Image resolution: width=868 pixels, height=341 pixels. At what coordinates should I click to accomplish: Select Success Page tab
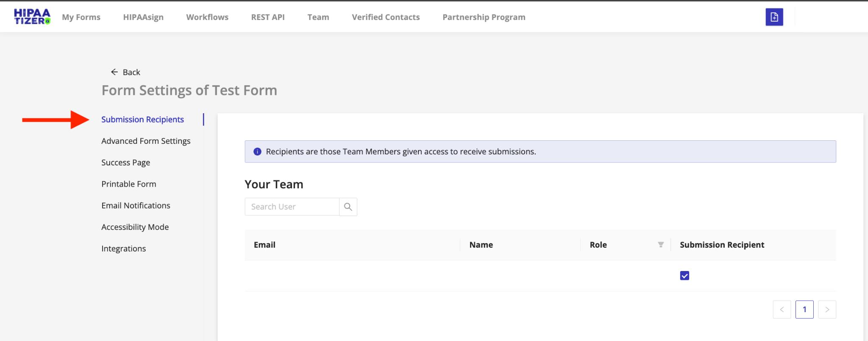click(x=125, y=162)
